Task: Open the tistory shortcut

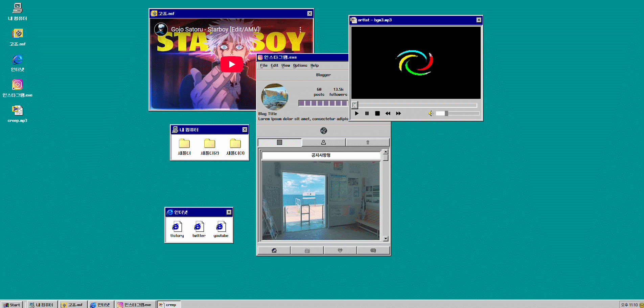Action: pos(177,229)
